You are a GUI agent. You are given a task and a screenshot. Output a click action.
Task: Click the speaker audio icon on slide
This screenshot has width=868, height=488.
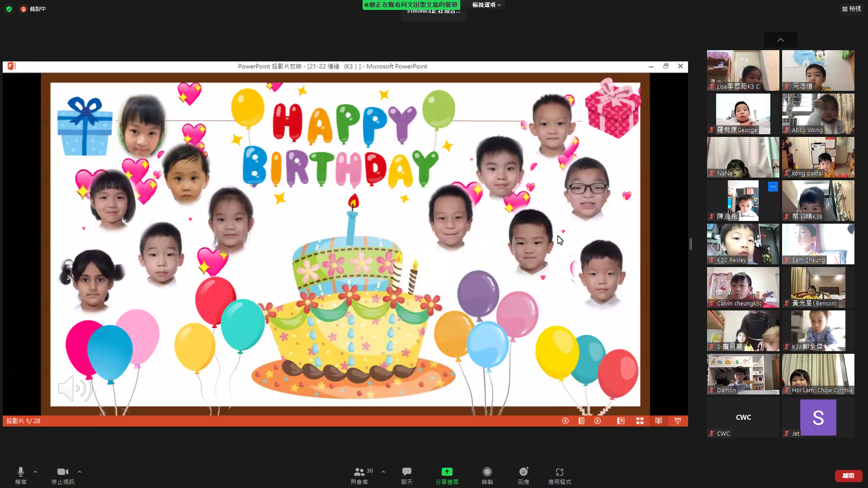[75, 388]
